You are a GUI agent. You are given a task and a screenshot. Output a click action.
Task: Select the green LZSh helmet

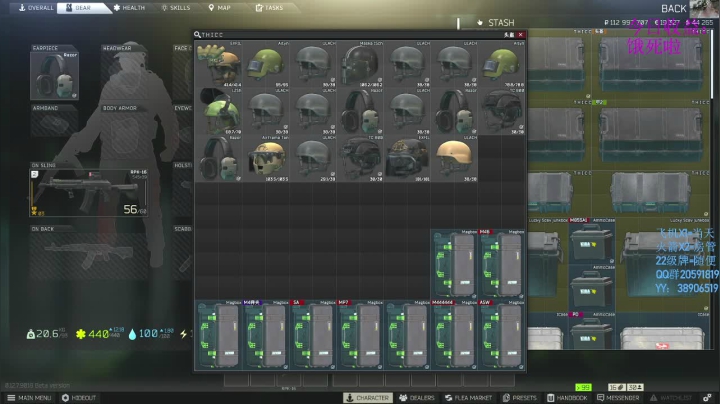219,112
